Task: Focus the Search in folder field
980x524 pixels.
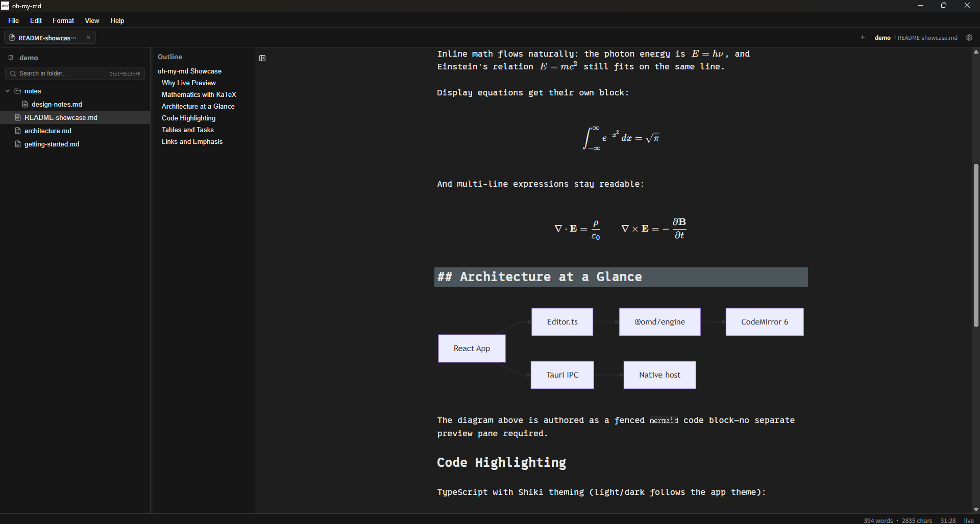Action: coord(75,74)
